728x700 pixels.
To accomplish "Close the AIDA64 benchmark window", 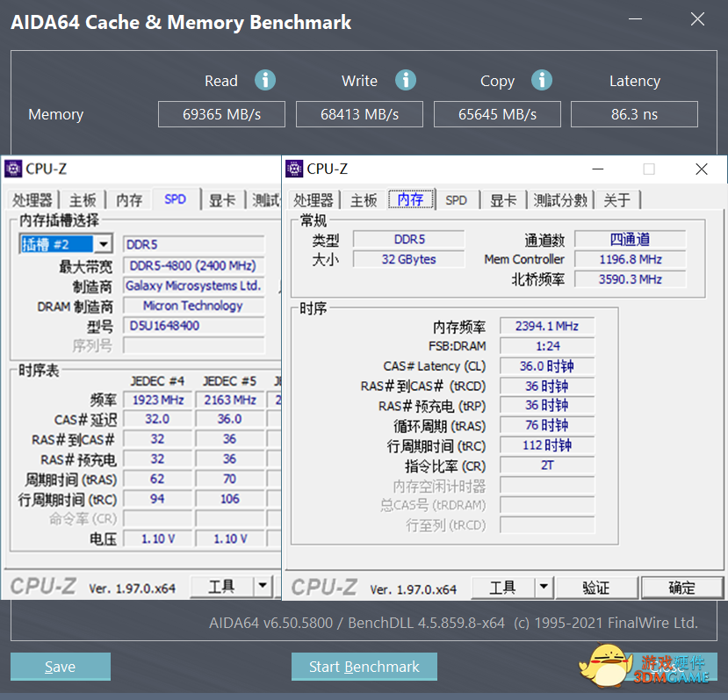I will pyautogui.click(x=697, y=19).
